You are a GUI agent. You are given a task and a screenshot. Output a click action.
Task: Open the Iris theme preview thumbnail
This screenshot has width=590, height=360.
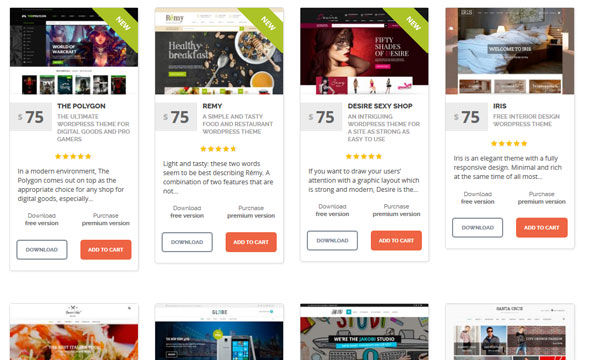click(x=510, y=51)
